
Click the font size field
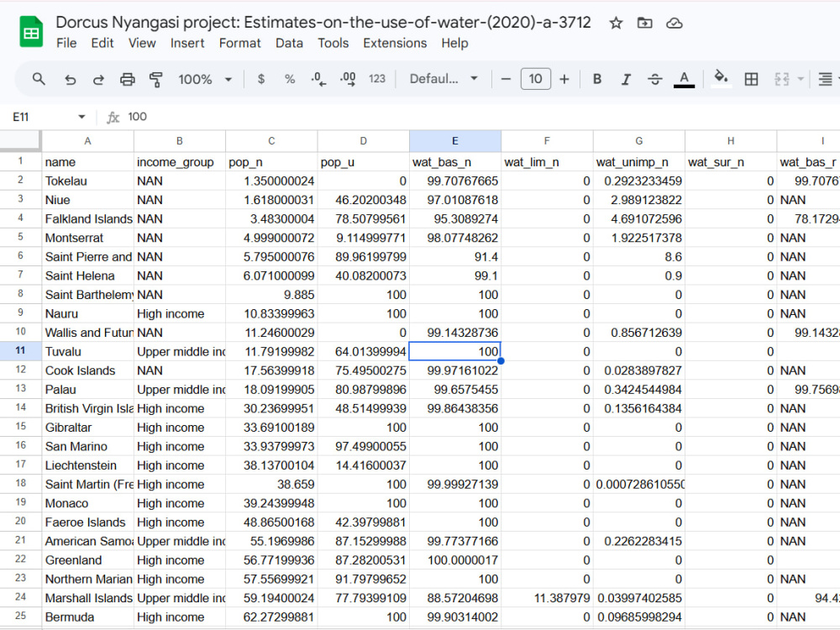pos(536,79)
